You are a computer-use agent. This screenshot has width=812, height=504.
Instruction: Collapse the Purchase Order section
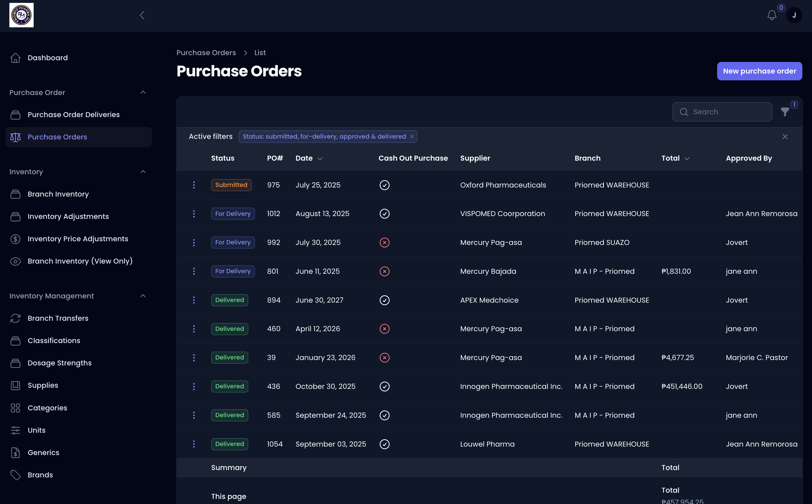pyautogui.click(x=143, y=92)
